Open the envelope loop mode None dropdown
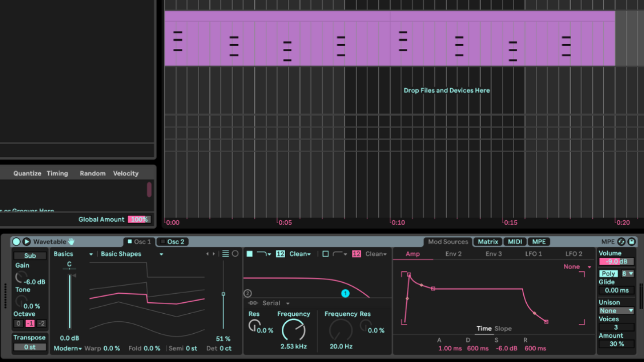Image resolution: width=644 pixels, height=362 pixels. coord(577,266)
